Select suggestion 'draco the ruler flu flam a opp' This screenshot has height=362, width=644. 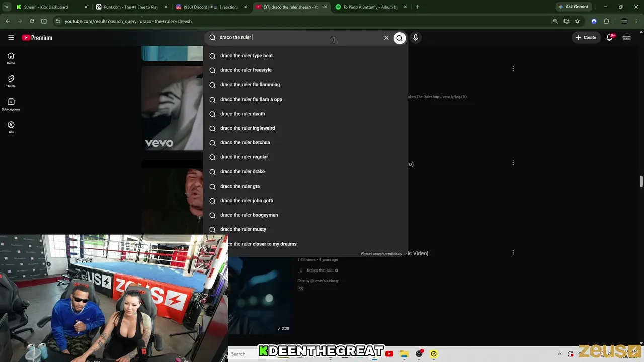[305, 100]
